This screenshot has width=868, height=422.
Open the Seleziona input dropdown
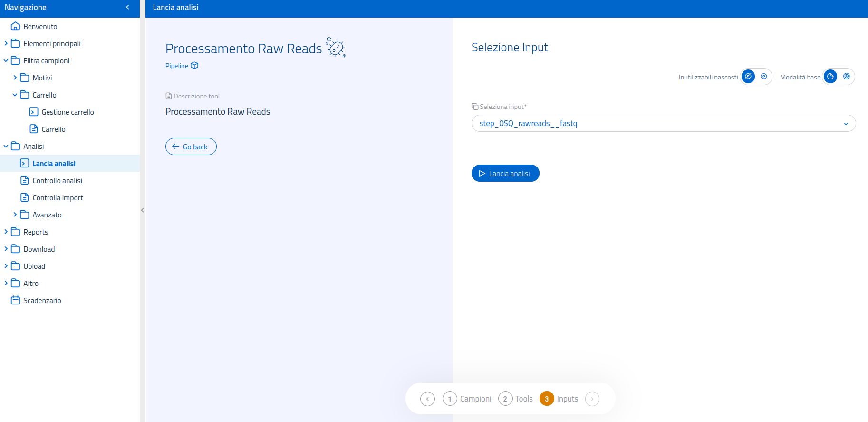tap(663, 123)
